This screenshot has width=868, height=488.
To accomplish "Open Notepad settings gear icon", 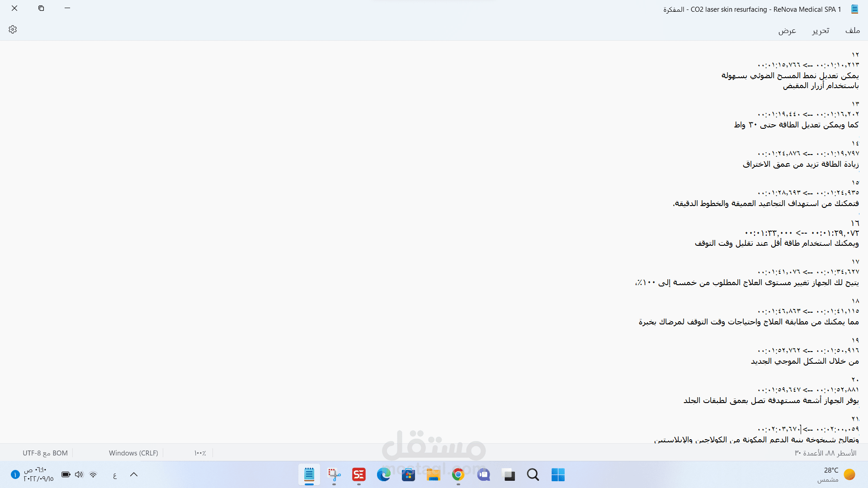I will [x=13, y=29].
